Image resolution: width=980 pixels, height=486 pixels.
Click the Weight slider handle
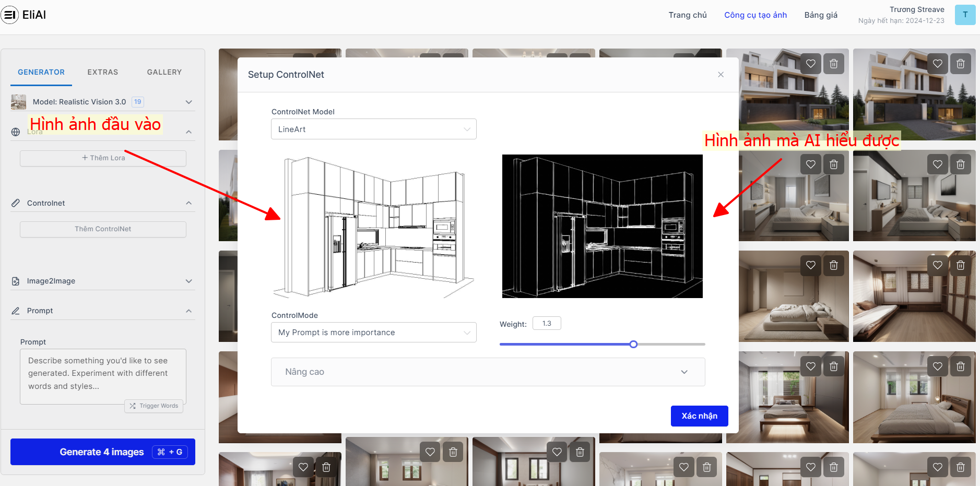pos(633,345)
